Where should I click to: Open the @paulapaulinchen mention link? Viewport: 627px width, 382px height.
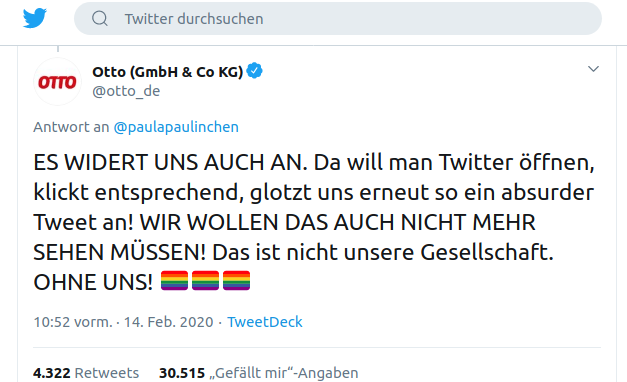(x=176, y=127)
